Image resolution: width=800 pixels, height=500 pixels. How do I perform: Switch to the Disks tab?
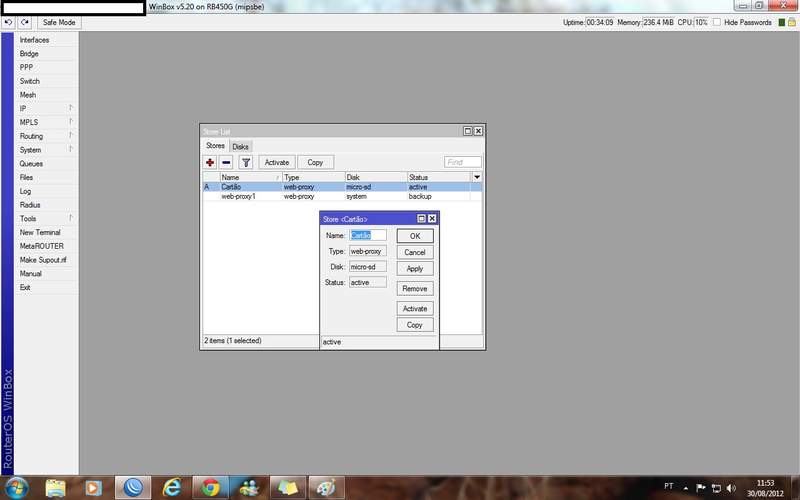click(x=240, y=147)
